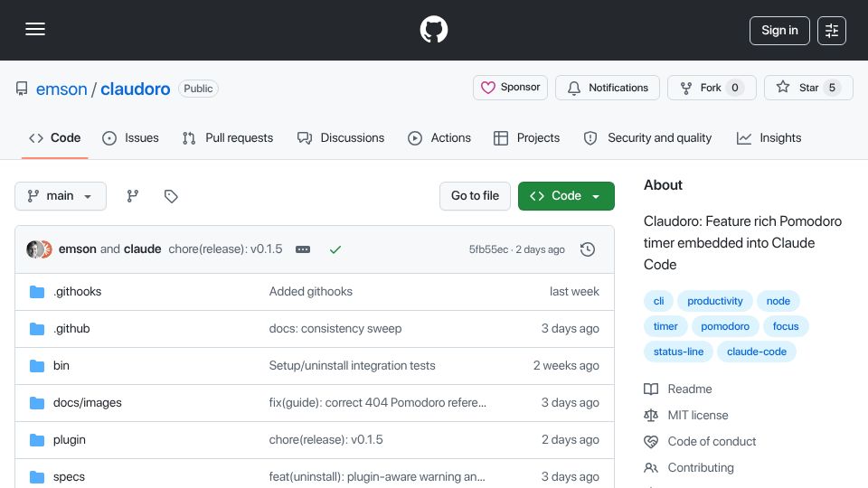Viewport: 868px width, 488px height.
Task: View all branches icon
Action: pos(132,196)
